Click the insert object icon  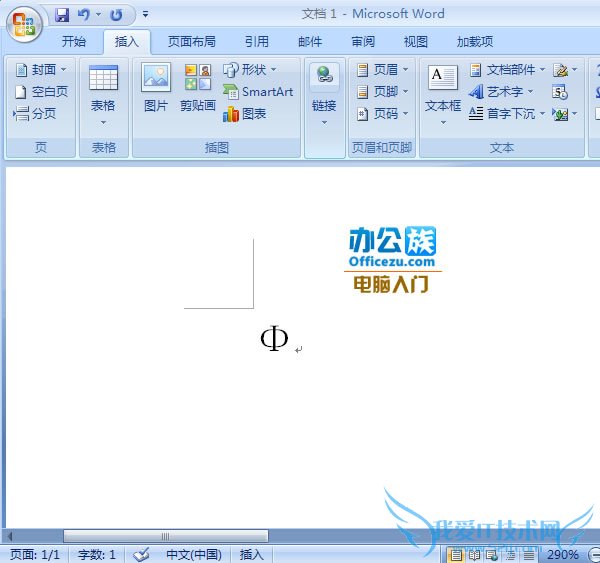tap(560, 114)
